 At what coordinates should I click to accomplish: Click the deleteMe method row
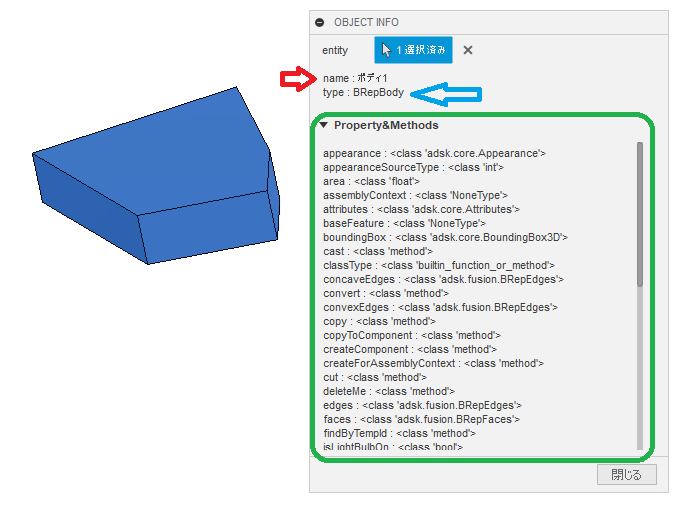389,391
